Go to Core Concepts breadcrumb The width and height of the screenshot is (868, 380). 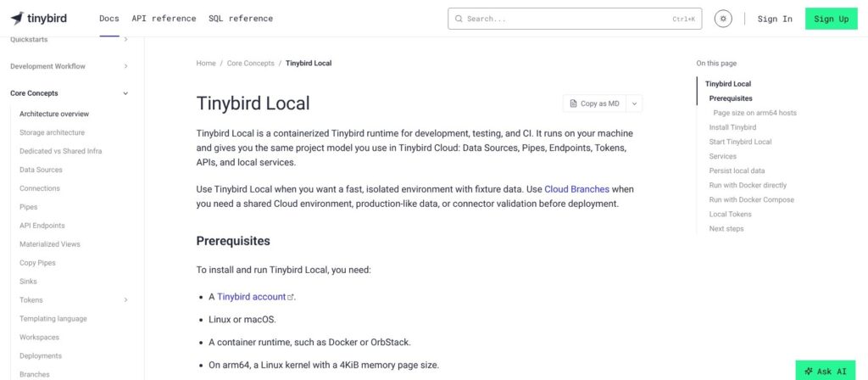(x=251, y=63)
